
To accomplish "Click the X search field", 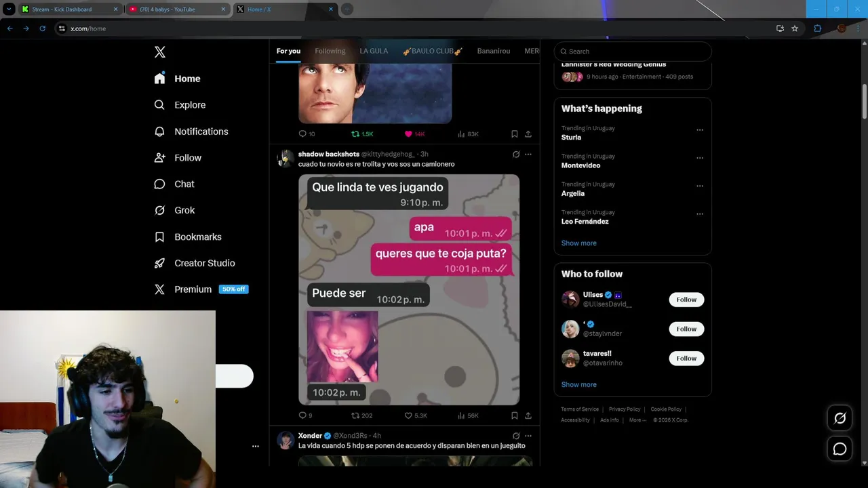I will pyautogui.click(x=633, y=52).
